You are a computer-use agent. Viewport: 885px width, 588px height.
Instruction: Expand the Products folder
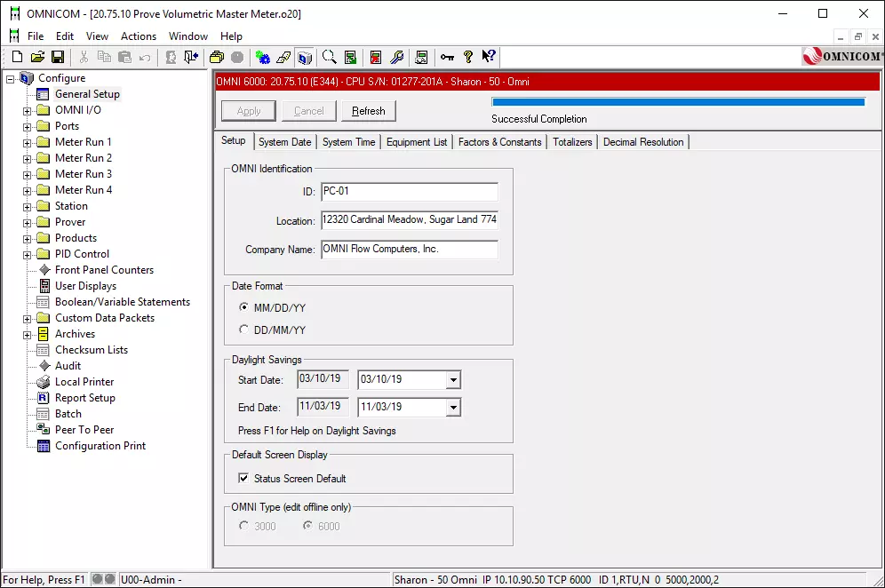coord(27,239)
